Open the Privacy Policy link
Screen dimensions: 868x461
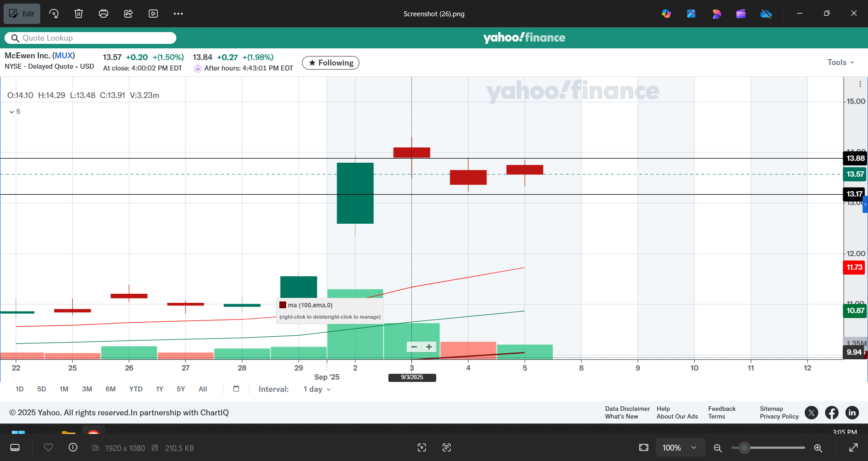click(779, 416)
